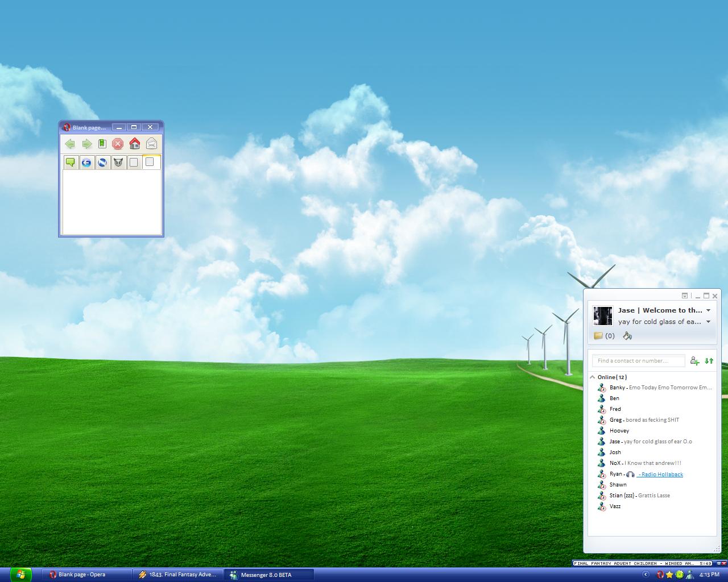
Task: Click the headphones icon next to Ryan
Action: coord(630,474)
